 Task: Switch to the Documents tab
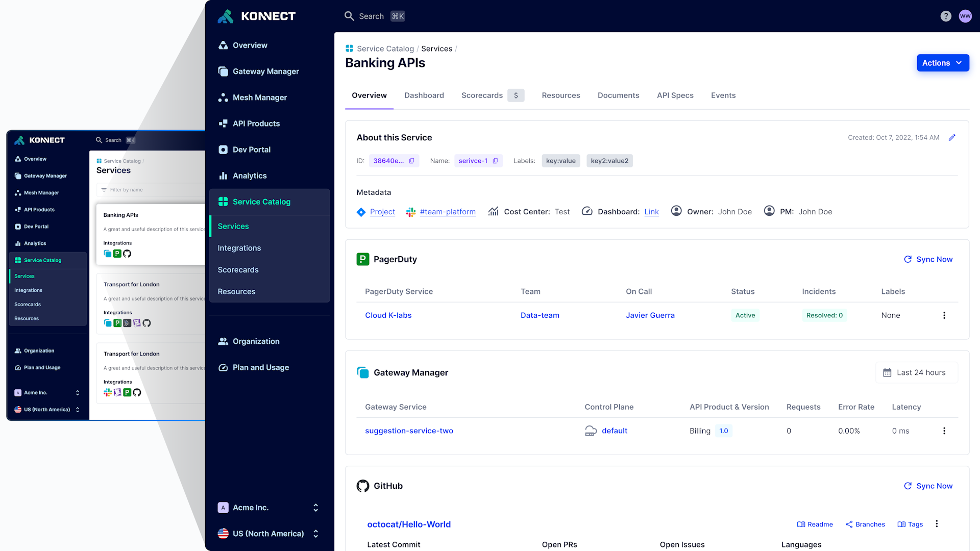pyautogui.click(x=619, y=95)
